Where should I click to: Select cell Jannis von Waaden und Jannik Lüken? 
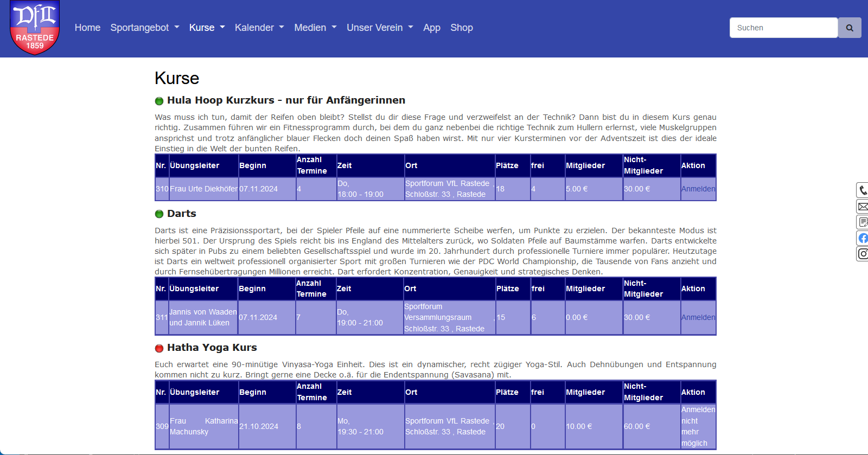203,317
